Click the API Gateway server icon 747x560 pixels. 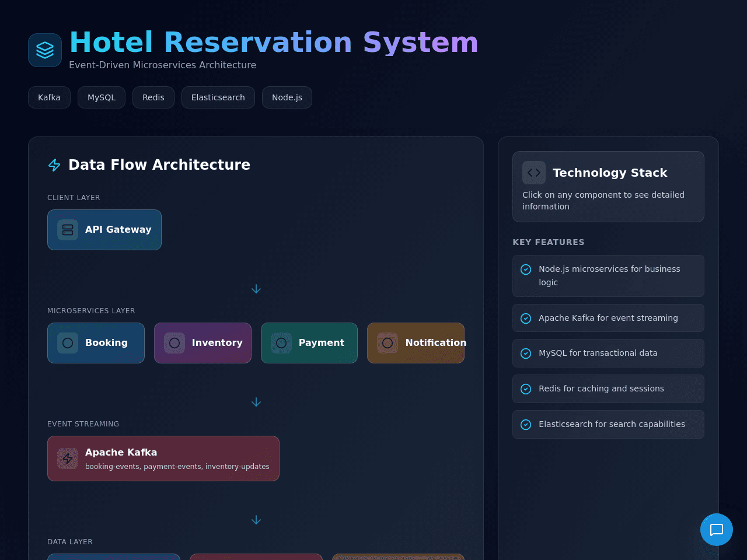point(68,230)
